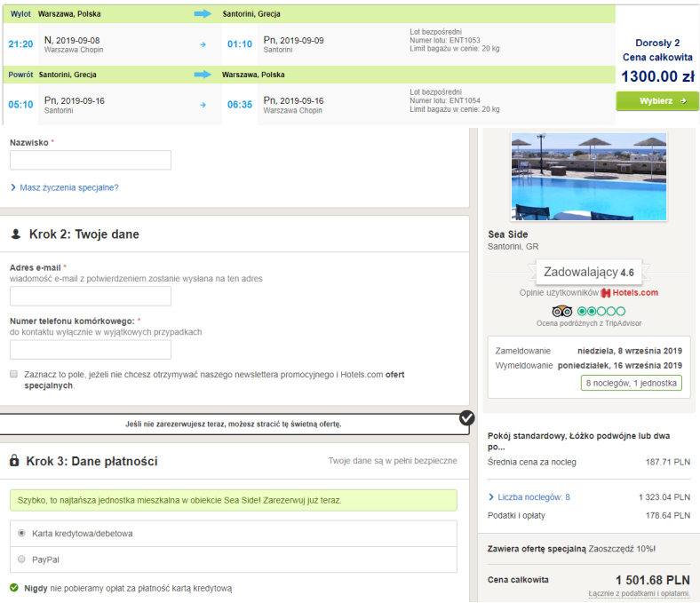The width and height of the screenshot is (700, 603).
Task: Click the Sea Side hotel name
Action: point(508,234)
